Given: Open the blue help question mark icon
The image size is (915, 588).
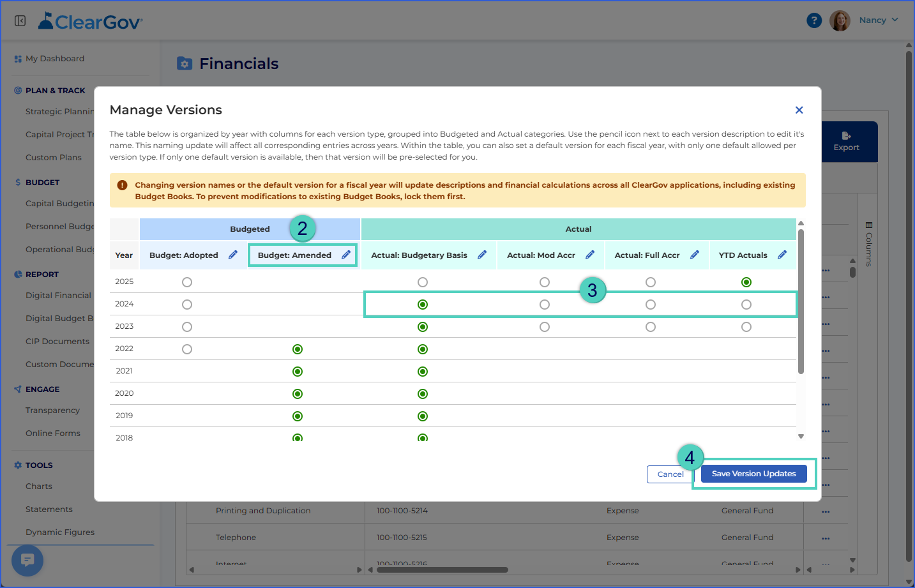Looking at the screenshot, I should click(814, 20).
